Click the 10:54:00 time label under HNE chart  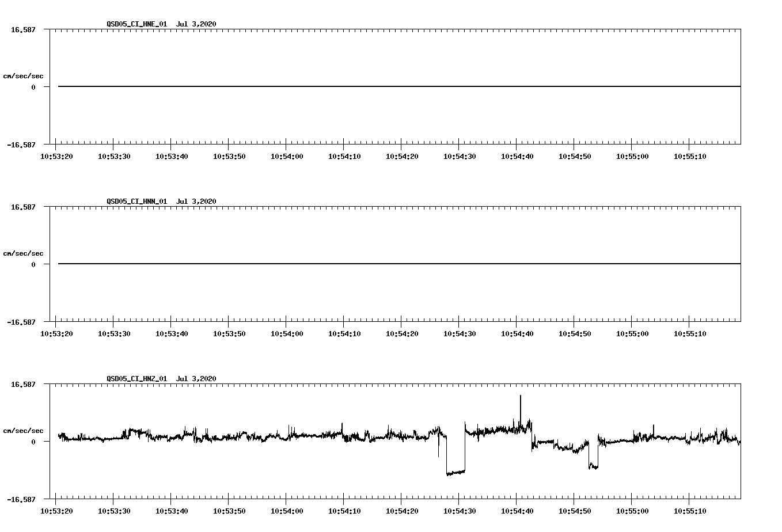(287, 156)
